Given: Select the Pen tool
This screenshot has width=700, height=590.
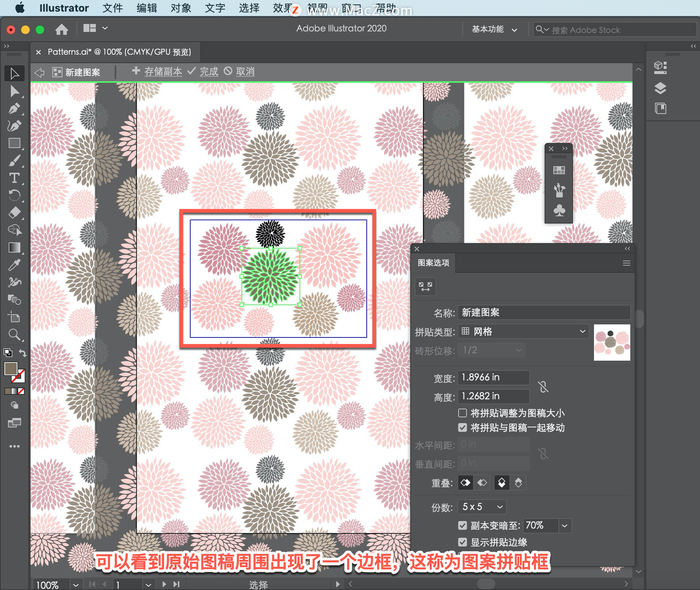Looking at the screenshot, I should (15, 108).
